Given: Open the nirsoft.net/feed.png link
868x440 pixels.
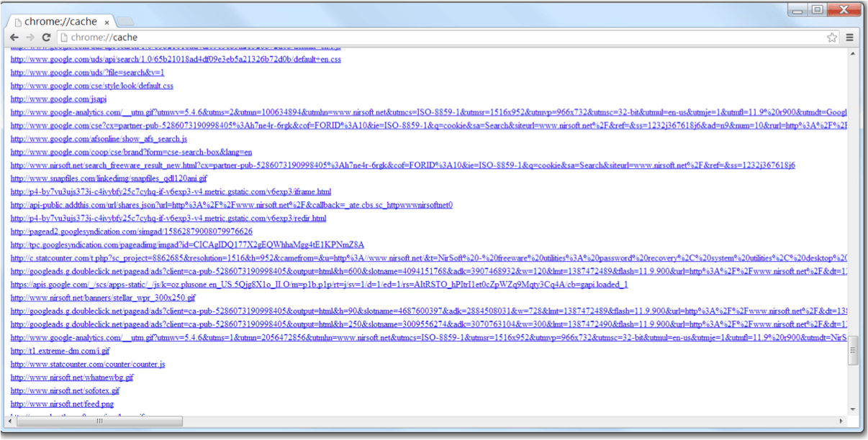Looking at the screenshot, I should coord(61,403).
